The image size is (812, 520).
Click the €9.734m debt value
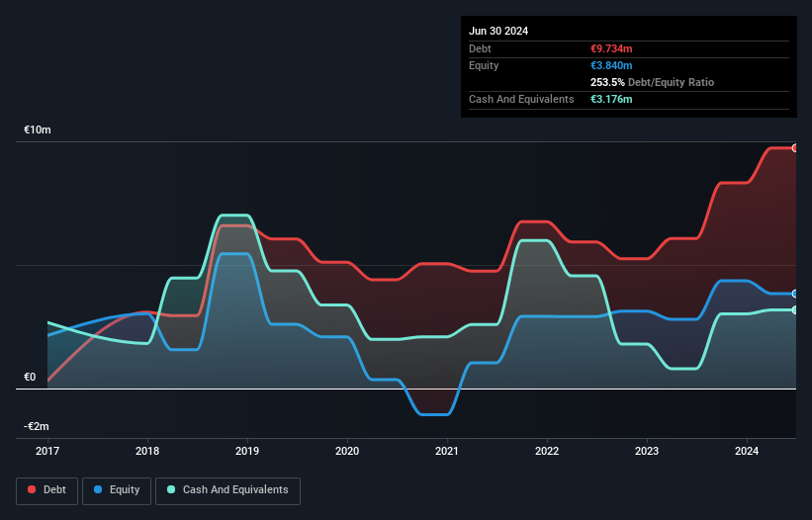click(611, 48)
